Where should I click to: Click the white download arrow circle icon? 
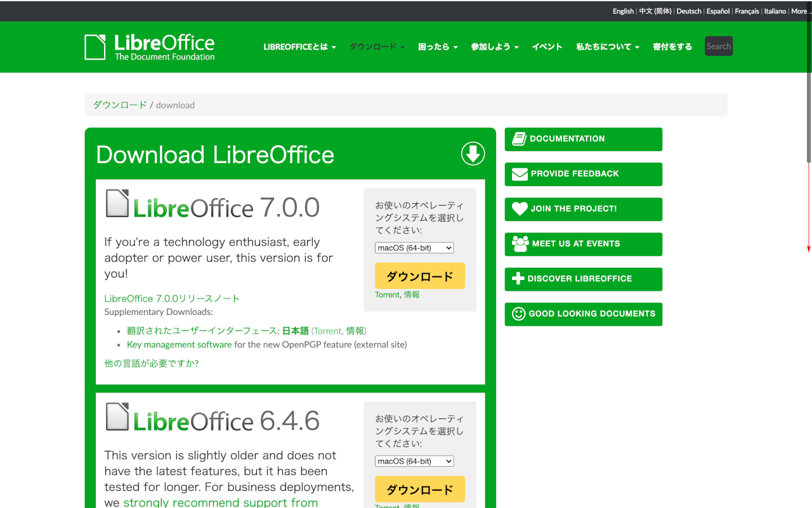click(x=473, y=154)
